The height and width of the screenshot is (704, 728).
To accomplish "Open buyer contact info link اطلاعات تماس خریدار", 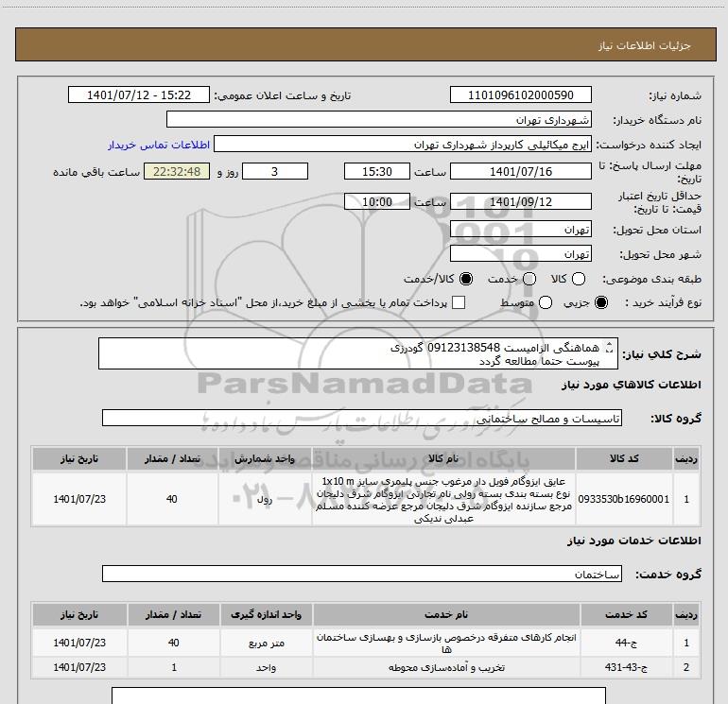I will pos(159,145).
